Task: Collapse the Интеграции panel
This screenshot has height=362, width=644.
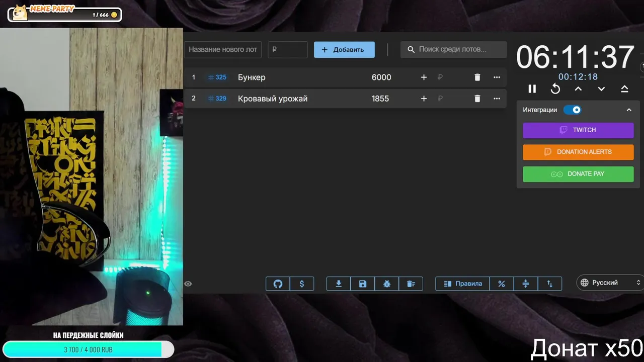Action: pos(629,110)
